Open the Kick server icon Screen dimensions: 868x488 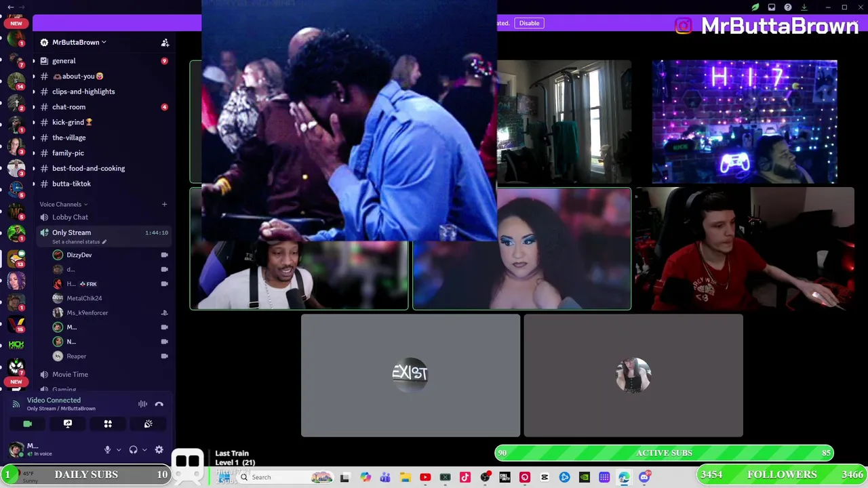[16, 344]
